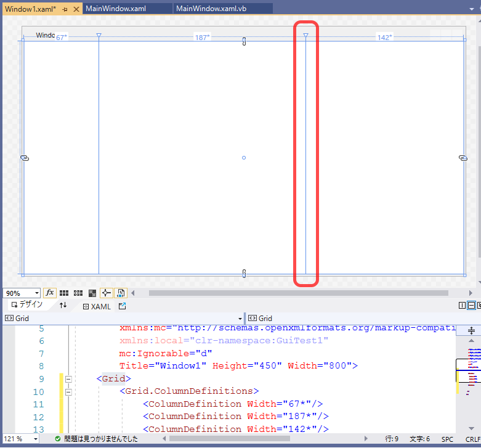Switch to the XAML tab
Viewport: 481px width, 448px height.
(x=97, y=306)
